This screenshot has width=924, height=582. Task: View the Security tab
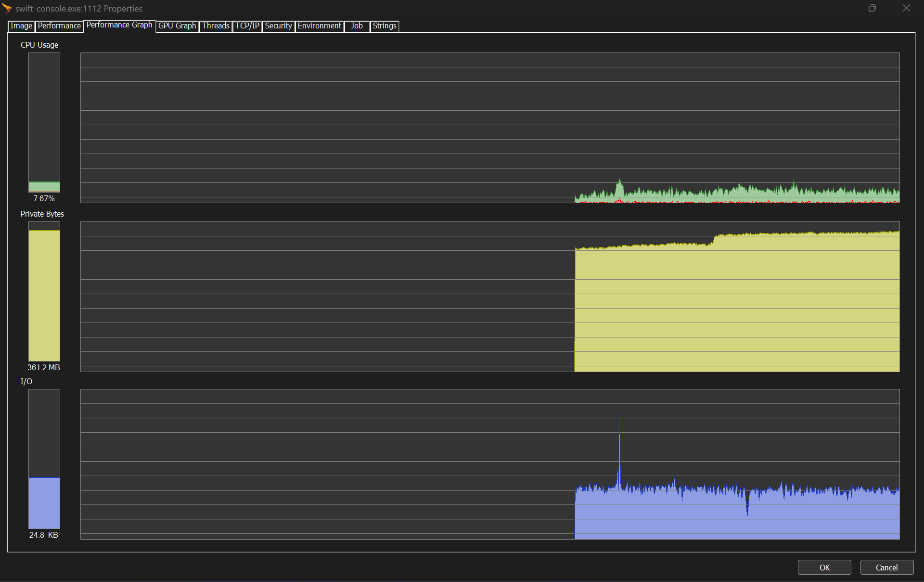pyautogui.click(x=278, y=26)
